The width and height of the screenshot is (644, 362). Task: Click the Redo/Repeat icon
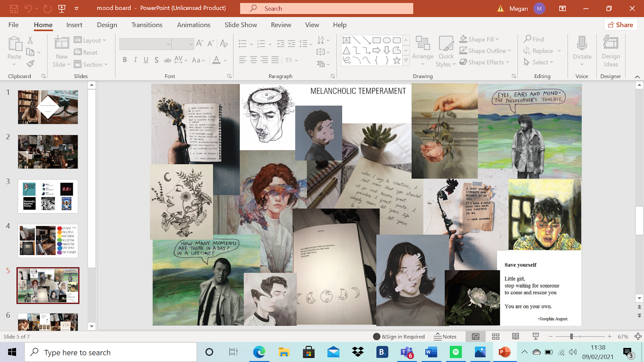pyautogui.click(x=47, y=8)
